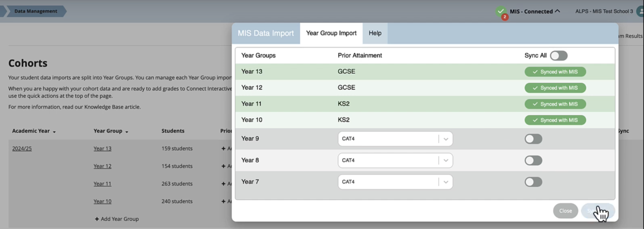Click the Cohorts heading
Image resolution: width=644 pixels, height=229 pixels.
coord(28,63)
